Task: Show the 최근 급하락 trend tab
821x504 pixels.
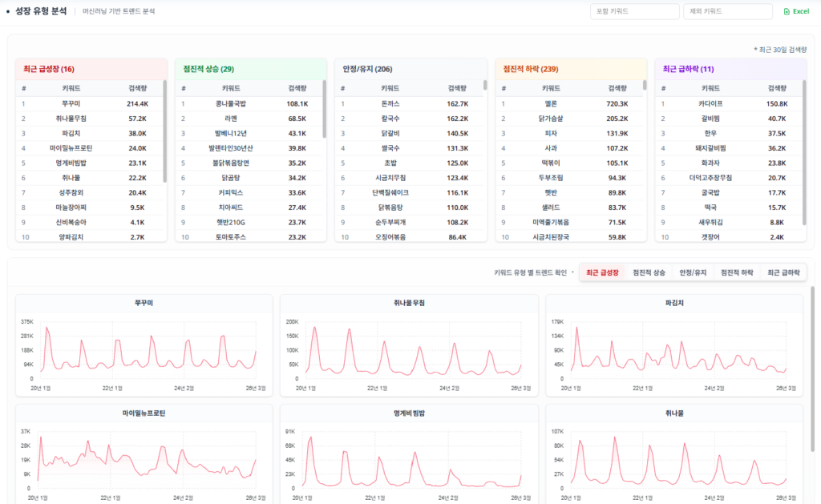Action: click(x=783, y=273)
